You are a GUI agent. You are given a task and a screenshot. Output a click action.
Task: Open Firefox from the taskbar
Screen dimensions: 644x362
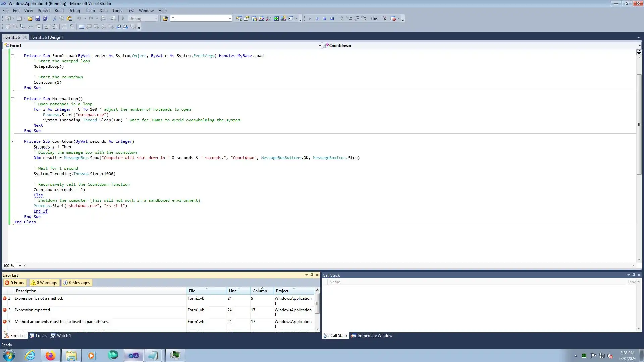click(50, 355)
